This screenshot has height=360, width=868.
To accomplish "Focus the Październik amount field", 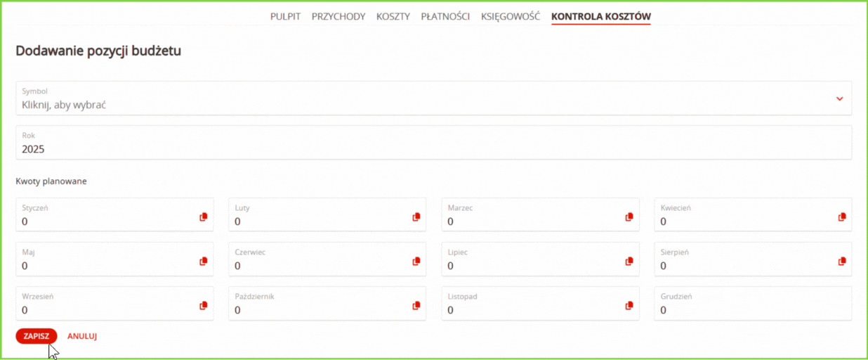I will [327, 303].
